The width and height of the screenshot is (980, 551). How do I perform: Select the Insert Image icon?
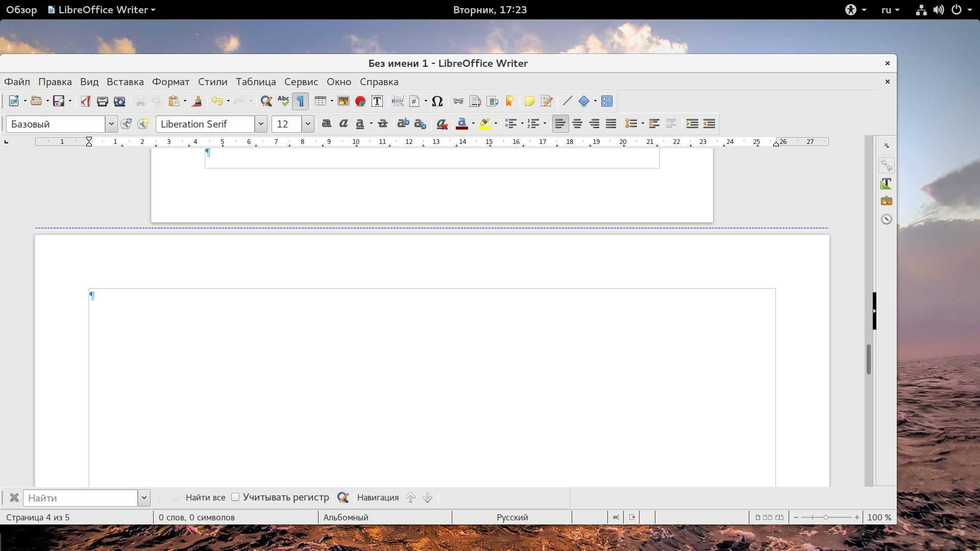coord(344,101)
